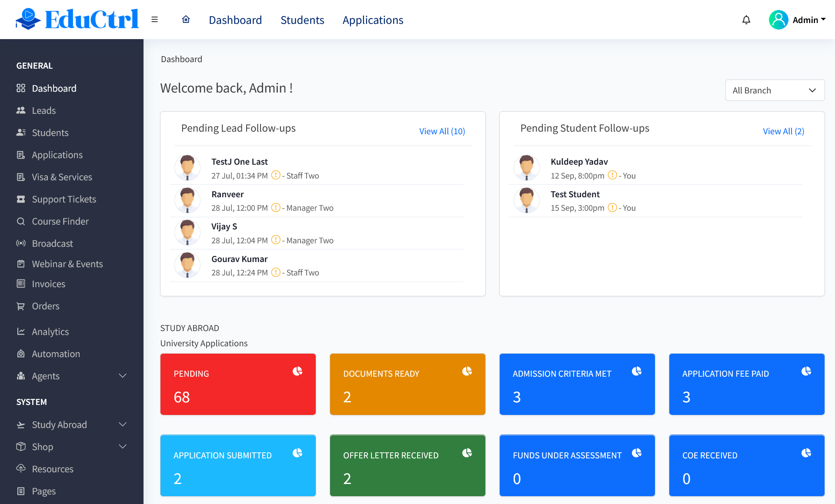Open the notification bell
Image resolution: width=835 pixels, height=504 pixels.
(x=746, y=20)
